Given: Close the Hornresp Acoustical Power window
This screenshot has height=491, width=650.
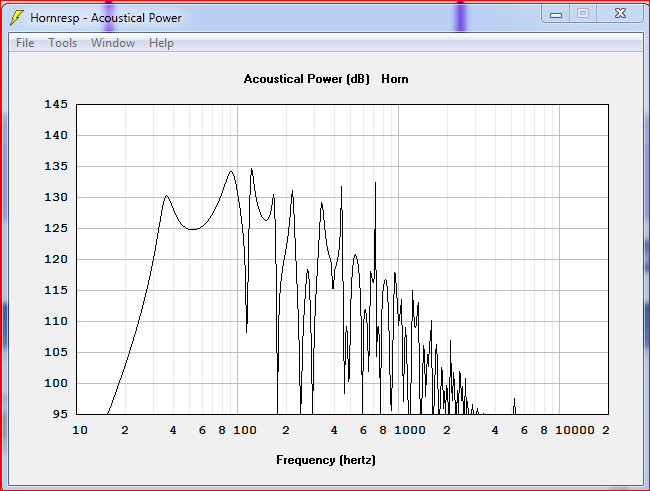Looking at the screenshot, I should point(620,14).
